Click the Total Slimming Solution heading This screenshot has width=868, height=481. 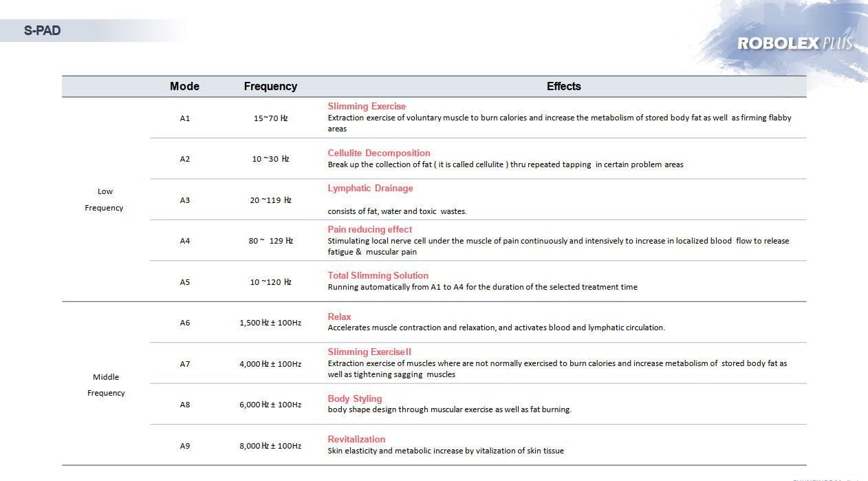point(378,275)
